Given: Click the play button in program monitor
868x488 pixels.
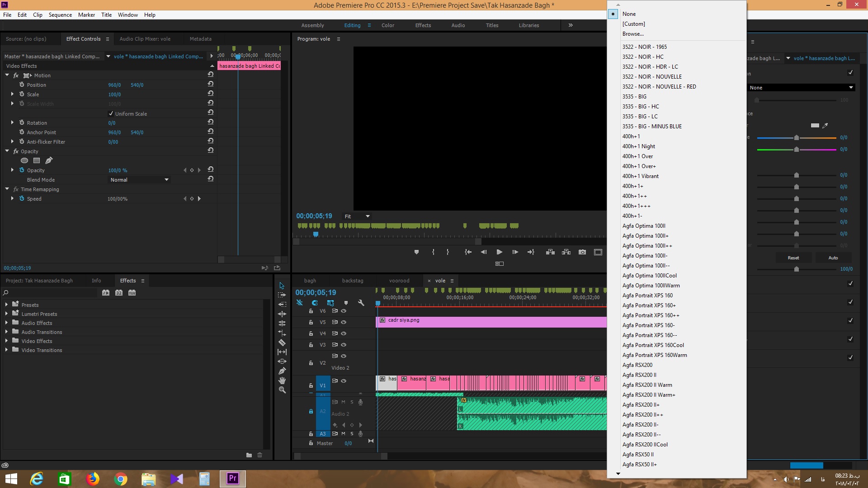Looking at the screenshot, I should click(500, 251).
